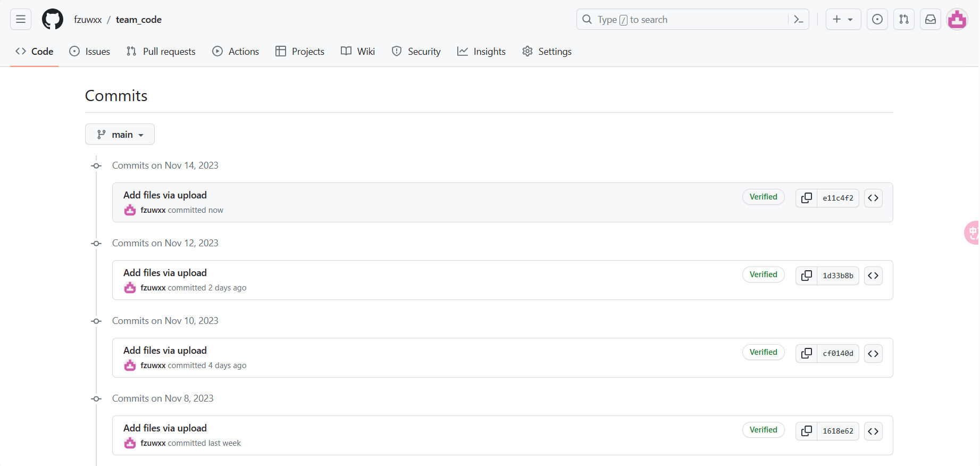Screen dimensions: 980x466
Task: Expand the main branch selector
Action: point(120,135)
